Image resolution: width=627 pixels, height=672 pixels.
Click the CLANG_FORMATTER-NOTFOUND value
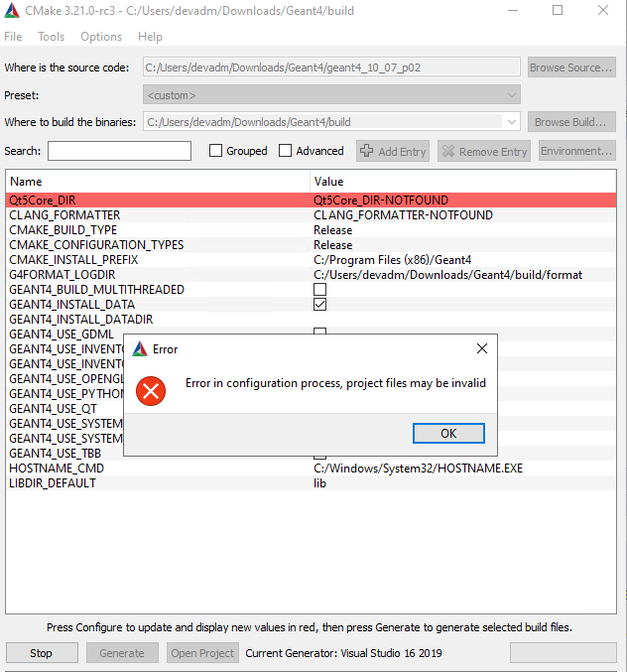pos(403,215)
